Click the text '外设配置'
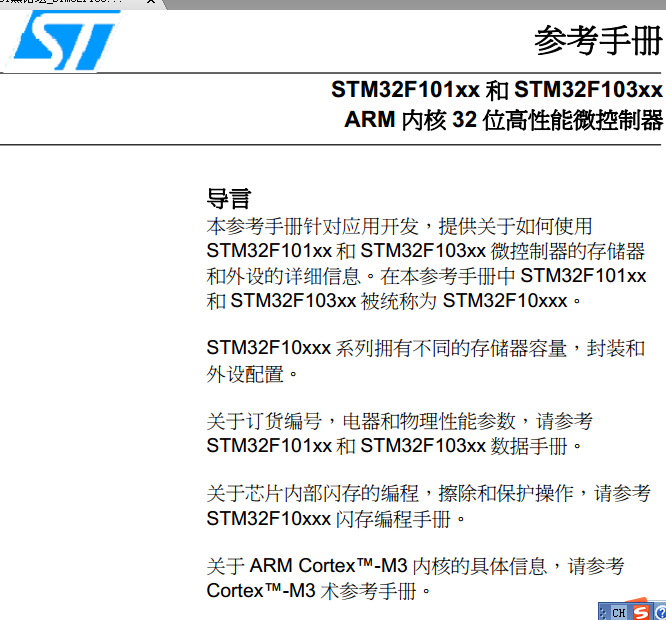This screenshot has height=620, width=666. click(x=251, y=374)
